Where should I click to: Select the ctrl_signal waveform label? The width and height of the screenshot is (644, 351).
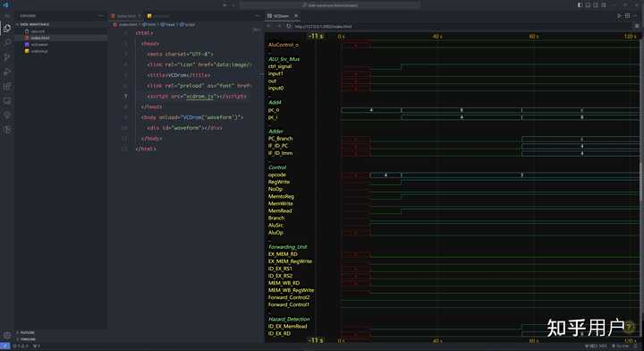(280, 66)
